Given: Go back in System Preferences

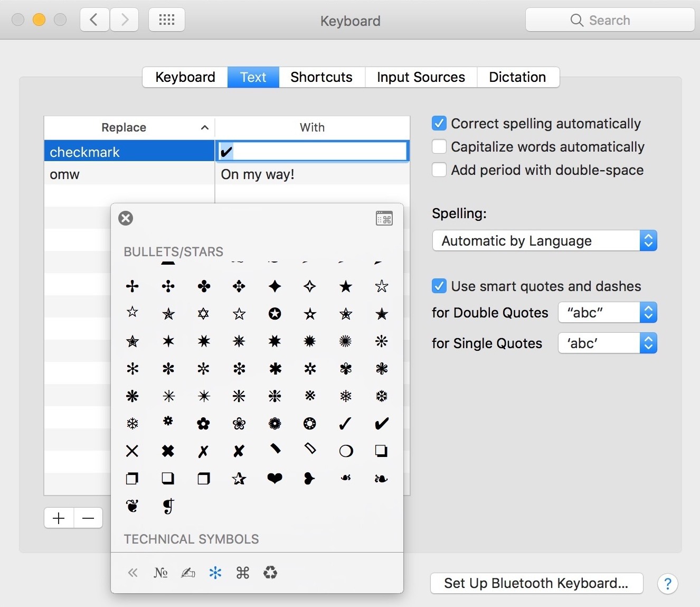Looking at the screenshot, I should click(x=94, y=20).
